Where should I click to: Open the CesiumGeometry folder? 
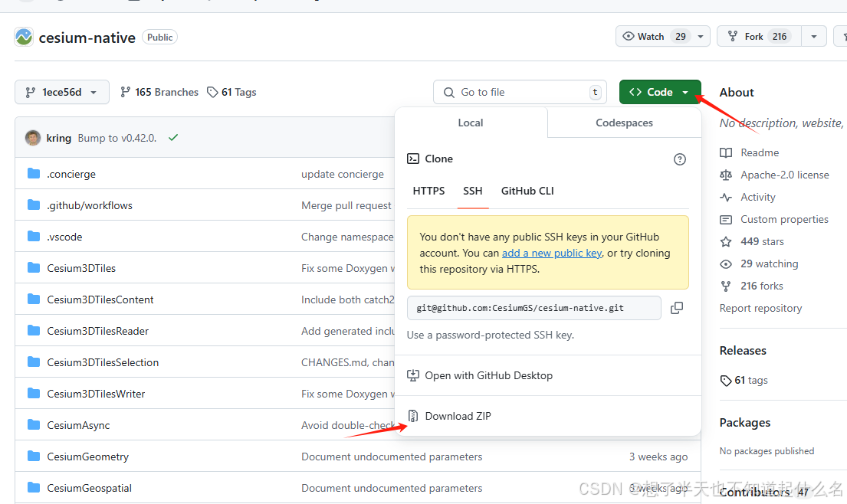[87, 457]
